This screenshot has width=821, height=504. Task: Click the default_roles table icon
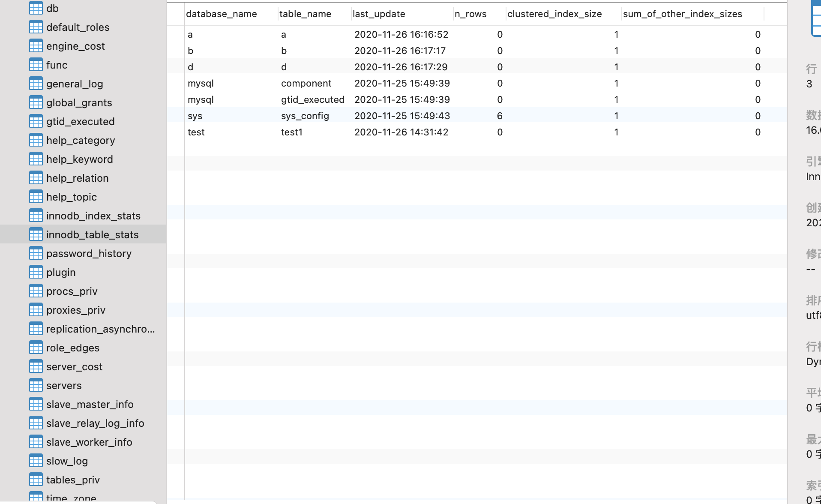(x=36, y=27)
